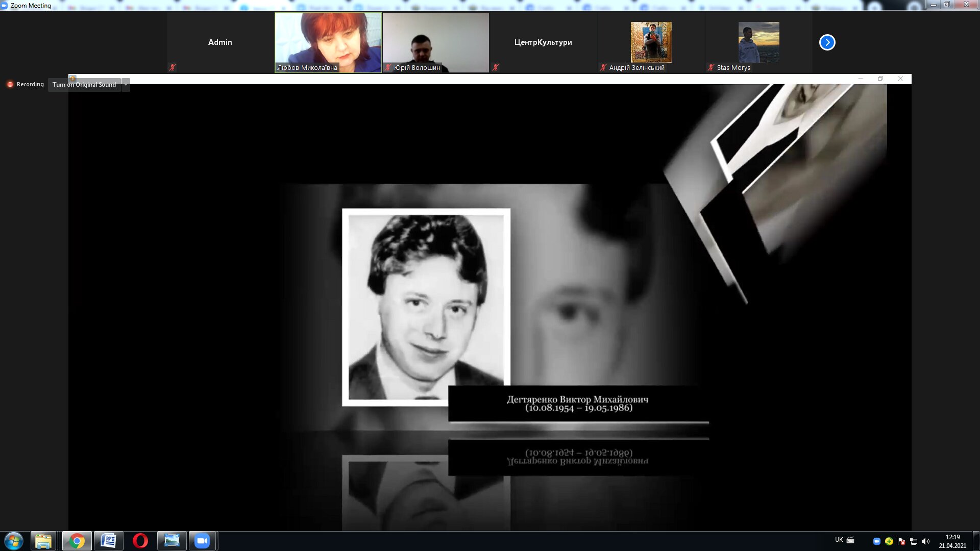Open Google Chrome from taskbar
Viewport: 980px width, 551px height.
click(x=77, y=541)
